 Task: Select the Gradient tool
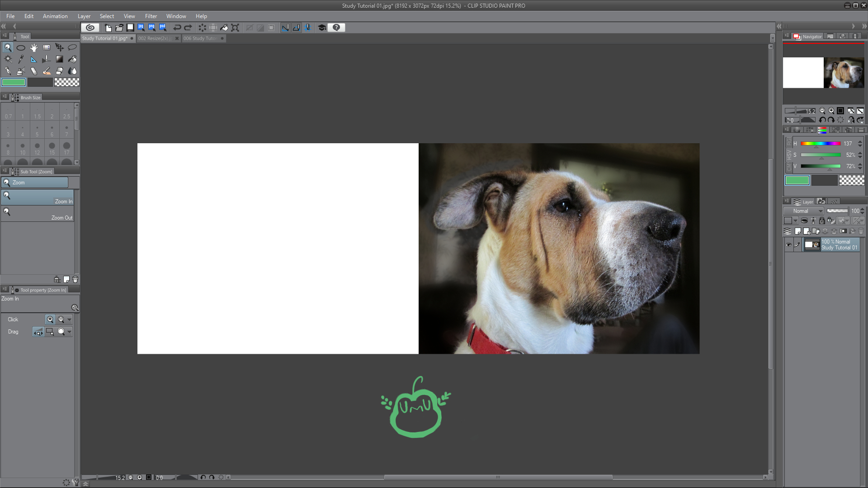pyautogui.click(x=59, y=59)
